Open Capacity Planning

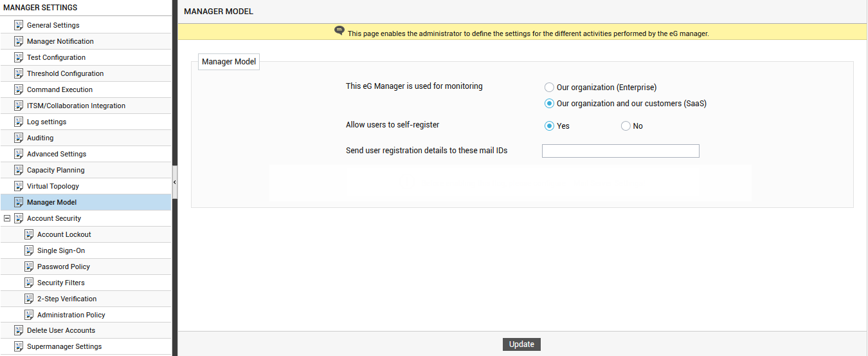pos(56,170)
